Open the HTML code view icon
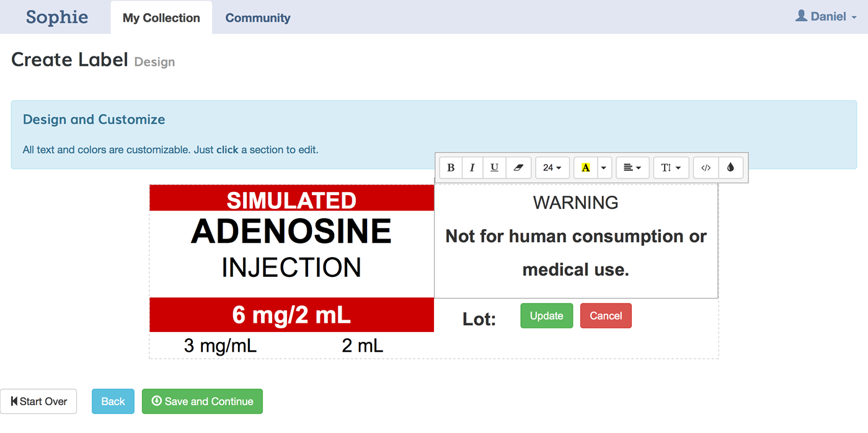The height and width of the screenshot is (433, 868). click(x=706, y=167)
